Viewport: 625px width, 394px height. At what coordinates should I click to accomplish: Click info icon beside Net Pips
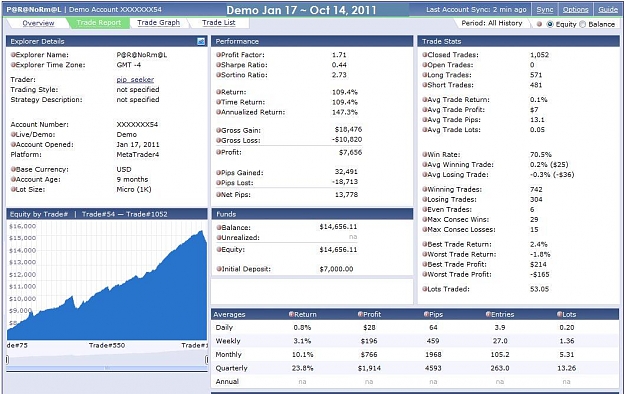pos(218,195)
